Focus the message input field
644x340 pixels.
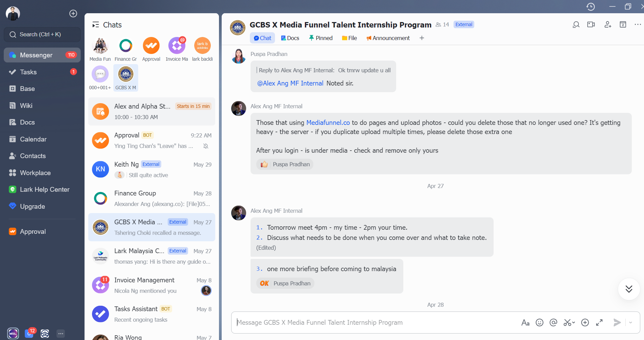click(375, 322)
